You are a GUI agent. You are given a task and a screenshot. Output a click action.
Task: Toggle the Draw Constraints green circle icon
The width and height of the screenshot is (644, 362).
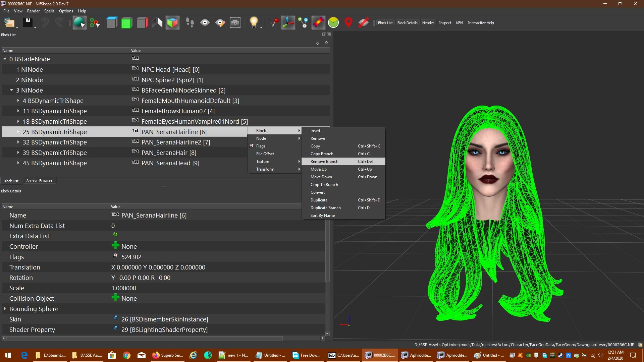click(x=333, y=23)
